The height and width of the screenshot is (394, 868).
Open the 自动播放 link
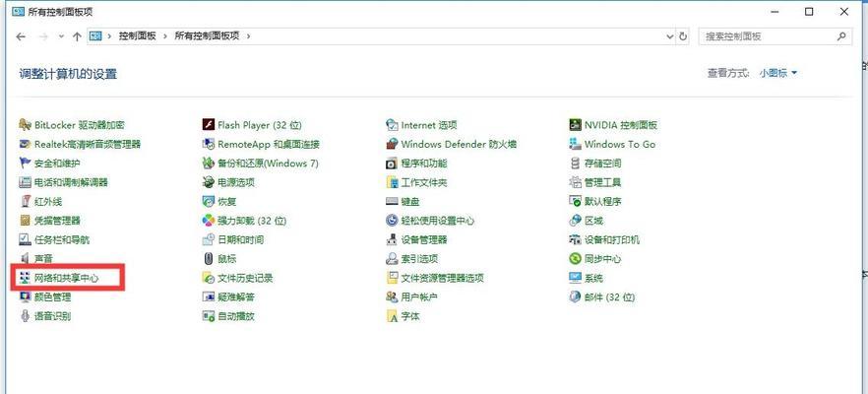(236, 316)
